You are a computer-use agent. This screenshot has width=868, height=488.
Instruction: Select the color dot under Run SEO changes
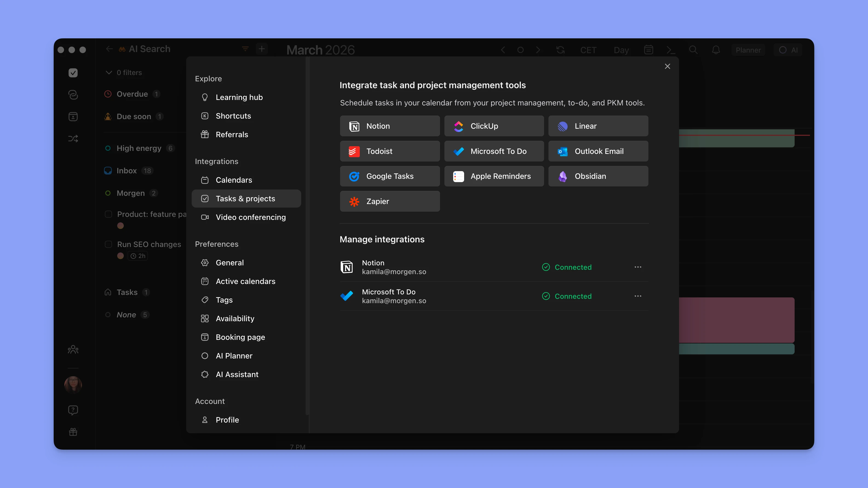pos(120,256)
